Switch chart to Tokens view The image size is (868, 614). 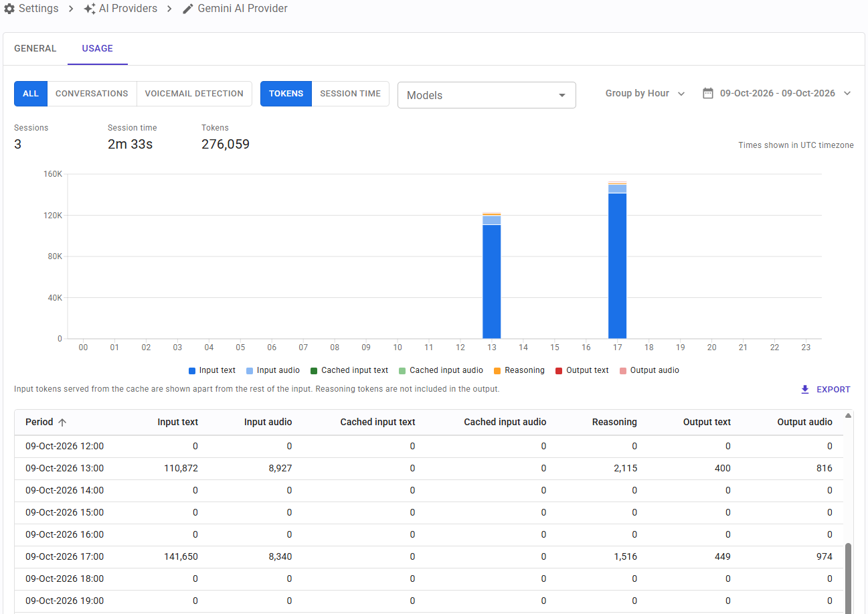pos(286,94)
